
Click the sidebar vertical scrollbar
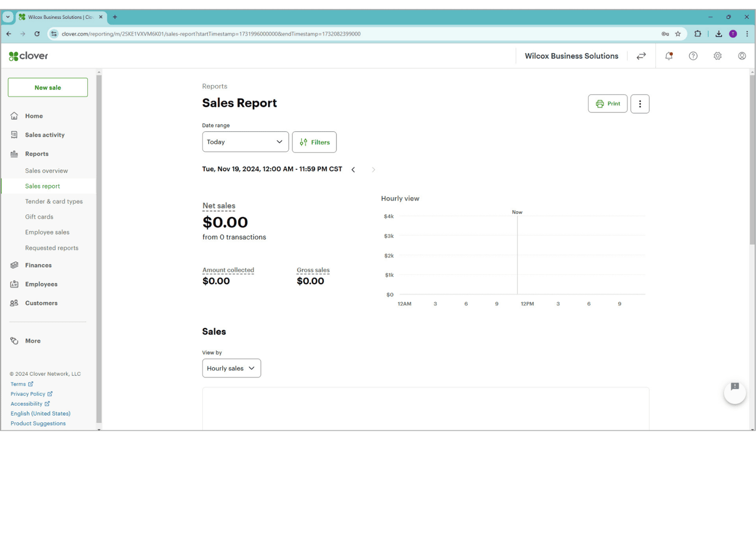(99, 249)
